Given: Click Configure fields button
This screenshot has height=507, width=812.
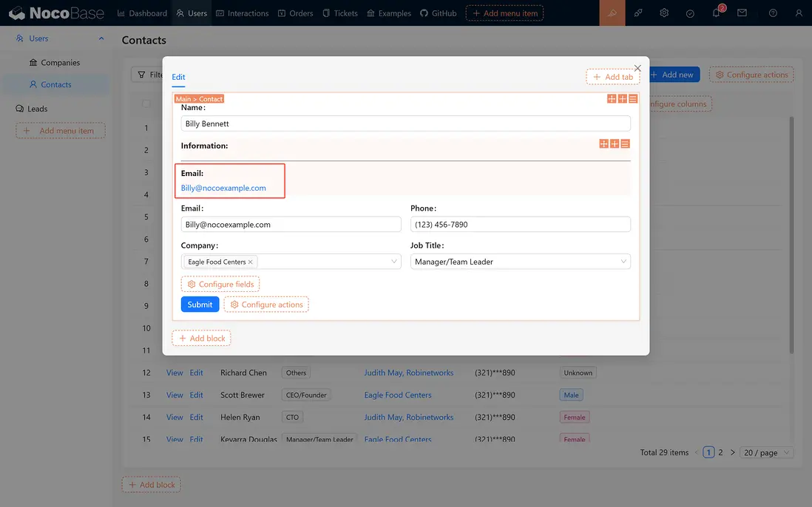Looking at the screenshot, I should click(x=220, y=284).
